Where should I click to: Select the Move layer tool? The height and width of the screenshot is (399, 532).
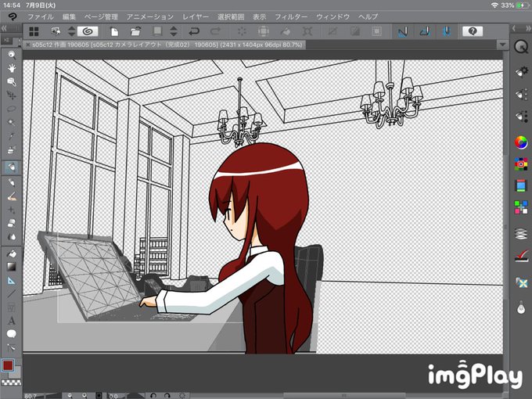point(12,95)
